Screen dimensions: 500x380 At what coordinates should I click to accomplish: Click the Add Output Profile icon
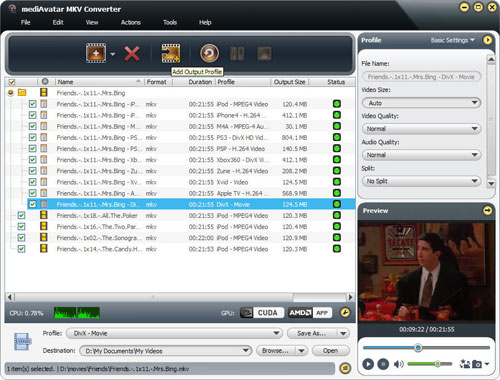[x=171, y=53]
